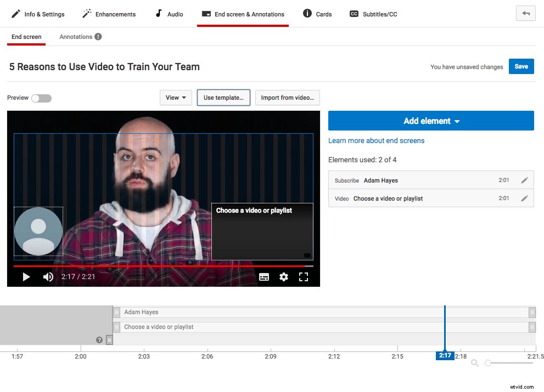Mute the video player audio
The image size is (544, 392).
tap(48, 277)
